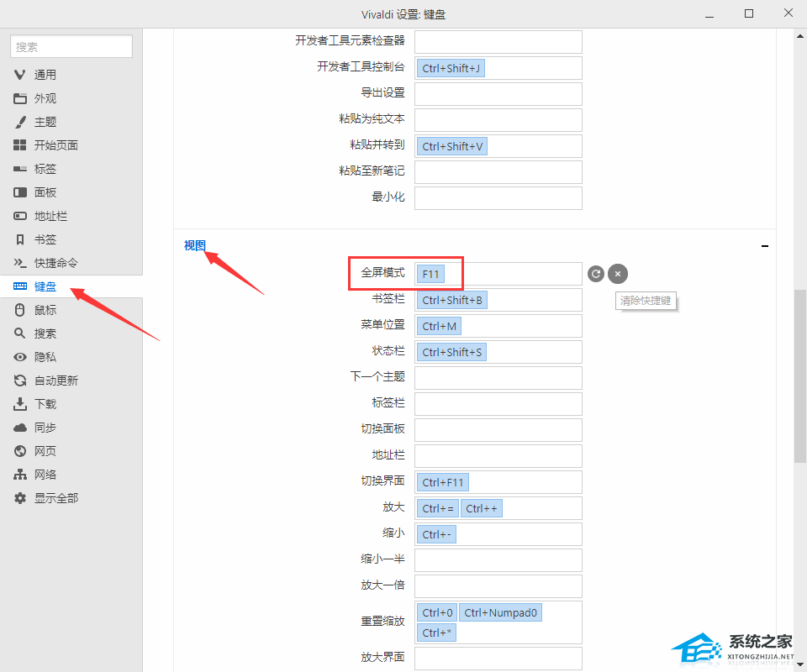Select the Ctrl+Numpad0 shortcut chip
This screenshot has width=807, height=672.
(x=500, y=613)
